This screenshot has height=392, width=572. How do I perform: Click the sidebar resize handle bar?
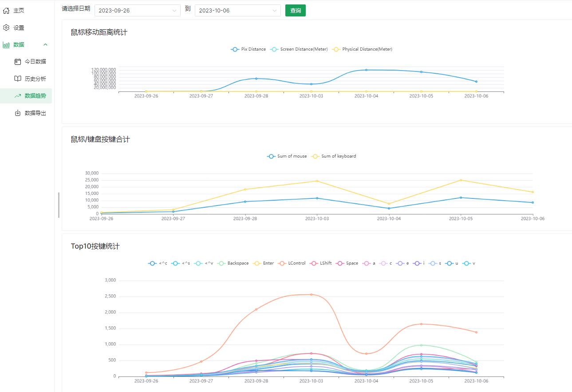pyautogui.click(x=59, y=205)
